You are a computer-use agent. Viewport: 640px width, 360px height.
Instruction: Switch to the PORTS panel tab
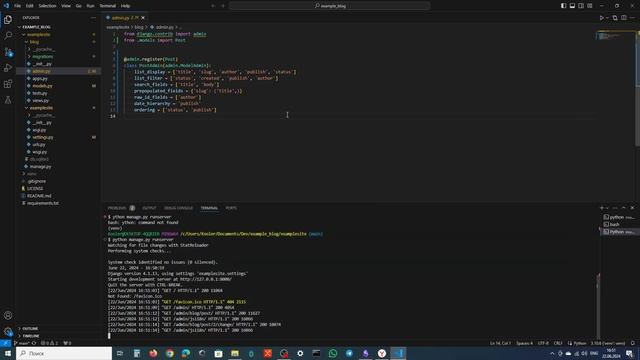pyautogui.click(x=231, y=208)
